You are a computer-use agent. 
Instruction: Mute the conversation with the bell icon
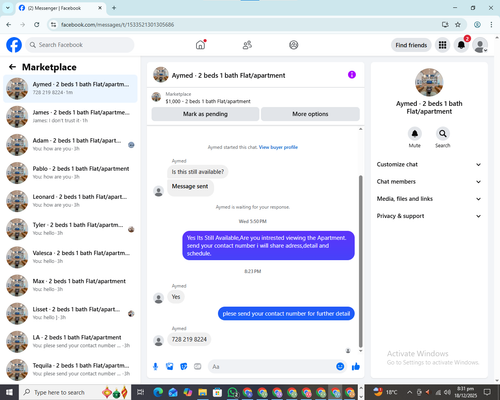click(x=415, y=134)
